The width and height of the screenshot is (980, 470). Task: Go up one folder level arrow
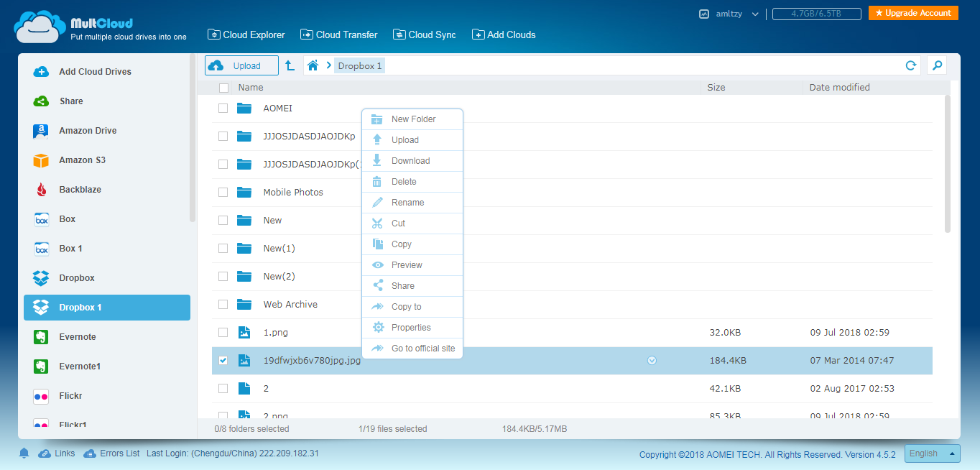(290, 65)
